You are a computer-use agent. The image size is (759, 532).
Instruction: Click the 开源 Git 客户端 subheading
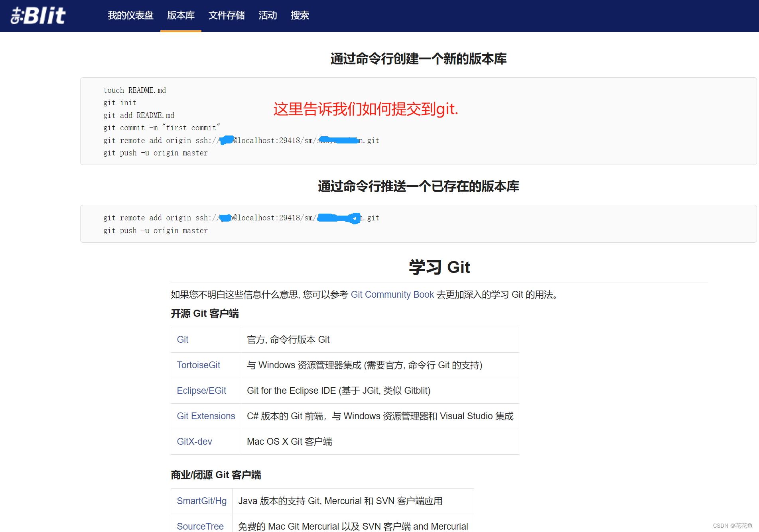(x=205, y=314)
